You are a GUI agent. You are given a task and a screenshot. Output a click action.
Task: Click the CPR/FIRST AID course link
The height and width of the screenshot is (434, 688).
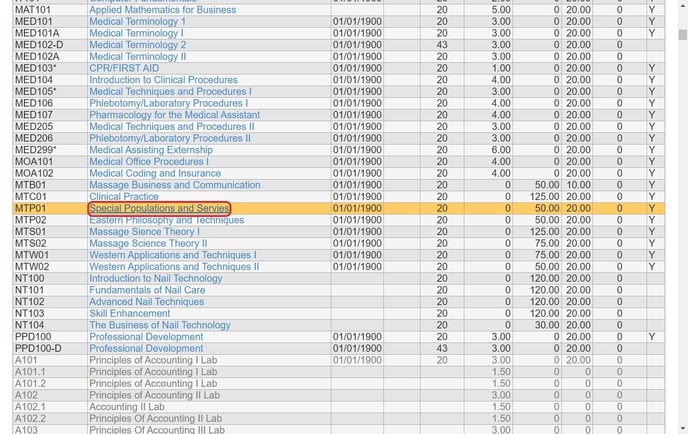tap(123, 68)
